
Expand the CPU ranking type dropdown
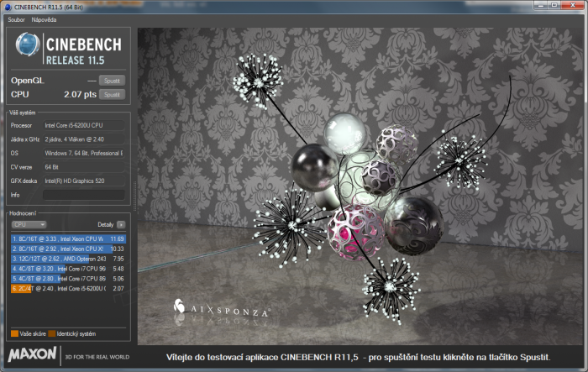click(29, 225)
